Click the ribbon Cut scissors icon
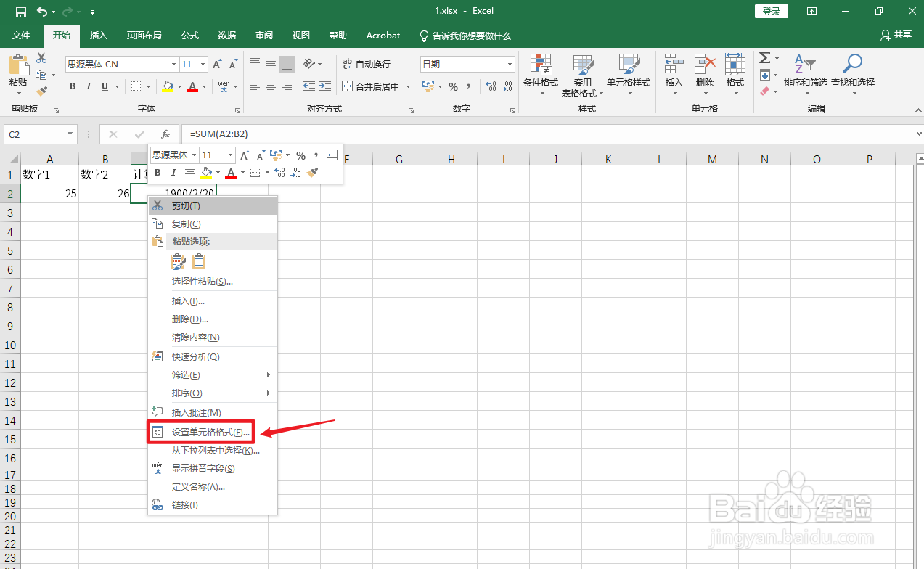This screenshot has width=924, height=569. coord(41,58)
